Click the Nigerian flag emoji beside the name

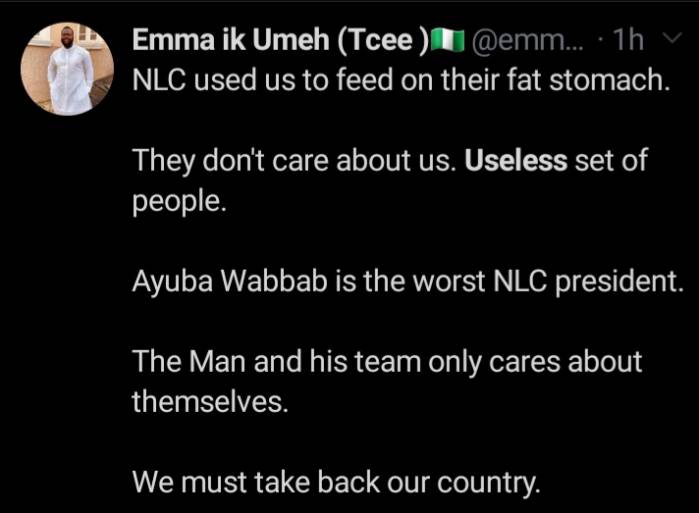pyautogui.click(x=447, y=40)
